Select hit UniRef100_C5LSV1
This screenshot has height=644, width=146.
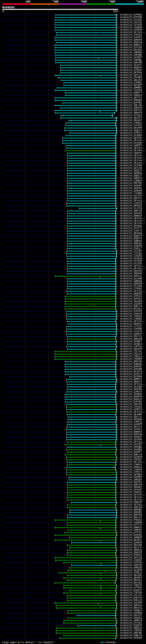[131, 352]
